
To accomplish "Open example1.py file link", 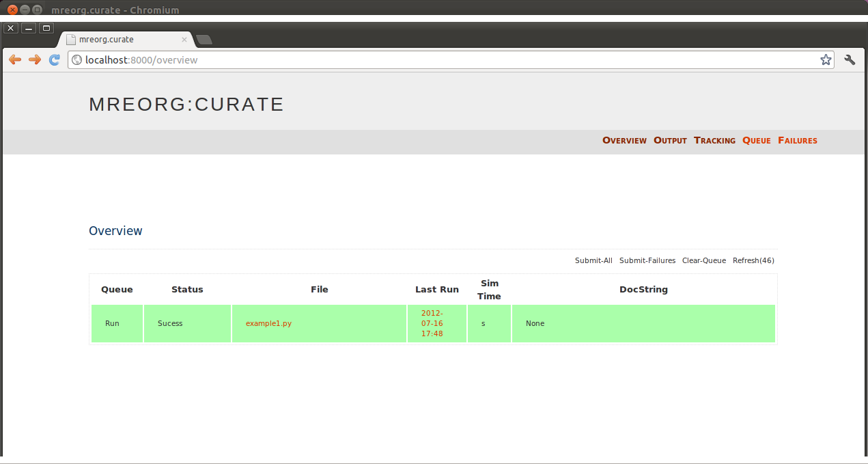I will [x=268, y=323].
